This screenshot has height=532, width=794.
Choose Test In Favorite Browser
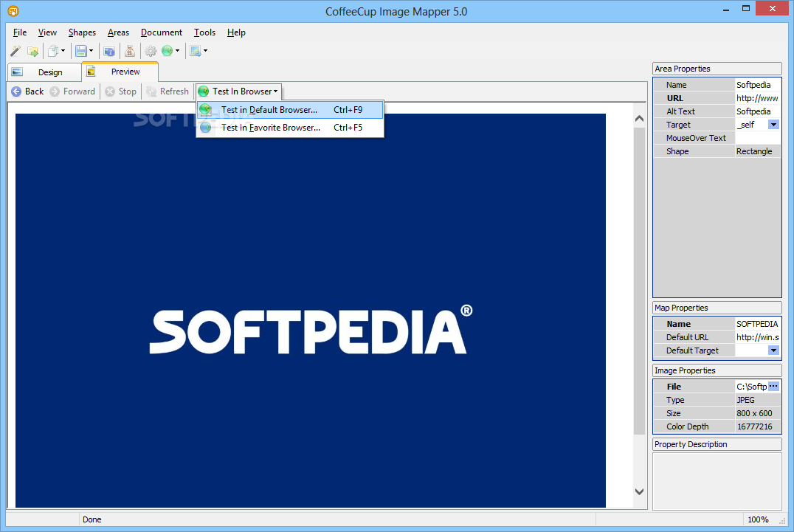click(290, 128)
